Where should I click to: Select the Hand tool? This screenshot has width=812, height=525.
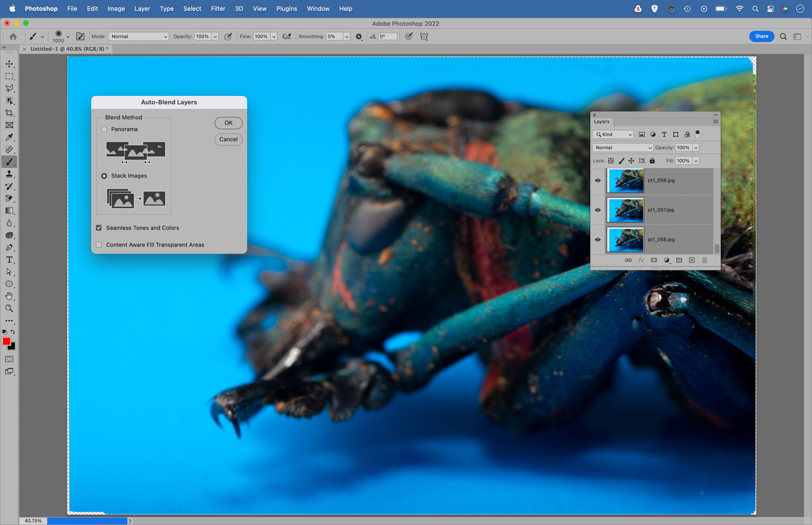point(9,296)
